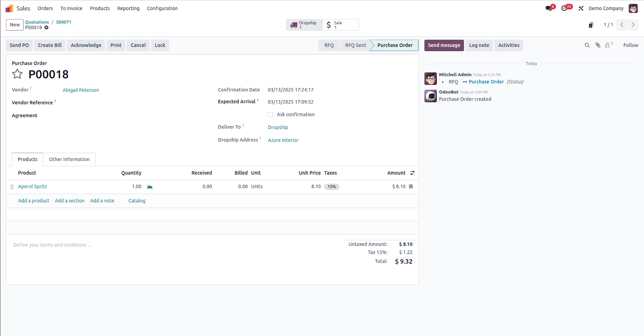Open the Sales app home icon
Image resolution: width=644 pixels, height=336 pixels.
9,8
